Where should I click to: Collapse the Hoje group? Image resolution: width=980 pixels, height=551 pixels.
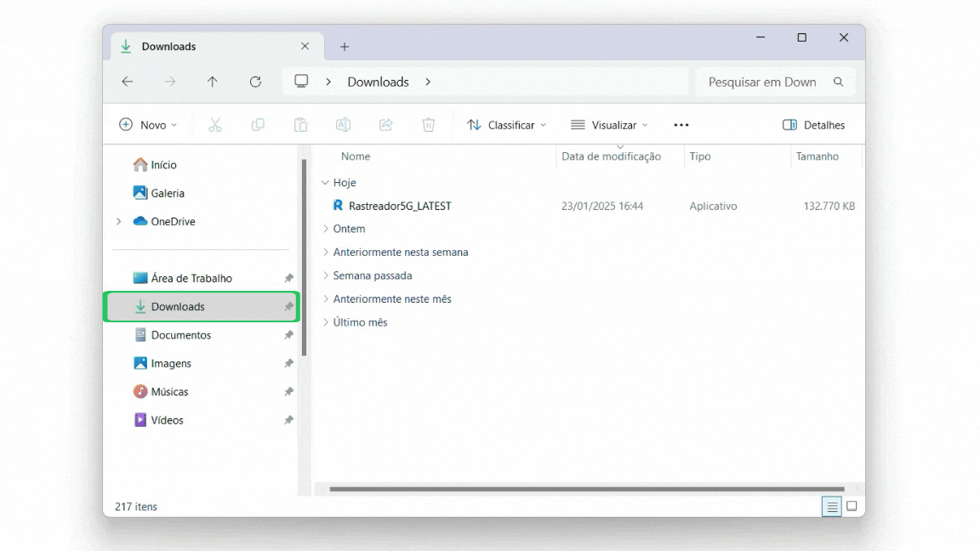[x=325, y=183]
